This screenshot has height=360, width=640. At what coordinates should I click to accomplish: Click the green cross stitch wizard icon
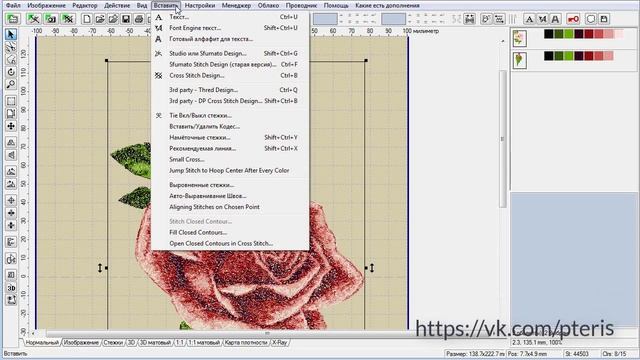click(68, 19)
